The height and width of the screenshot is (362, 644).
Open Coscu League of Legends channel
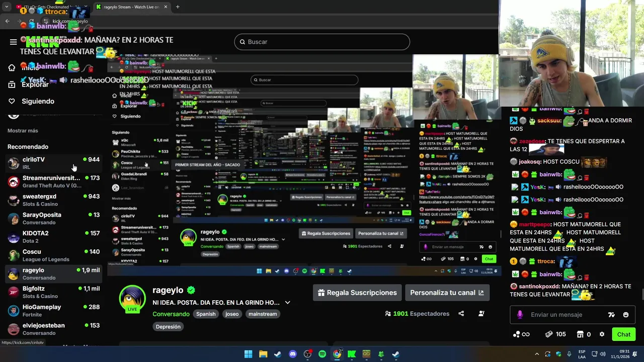(53, 255)
